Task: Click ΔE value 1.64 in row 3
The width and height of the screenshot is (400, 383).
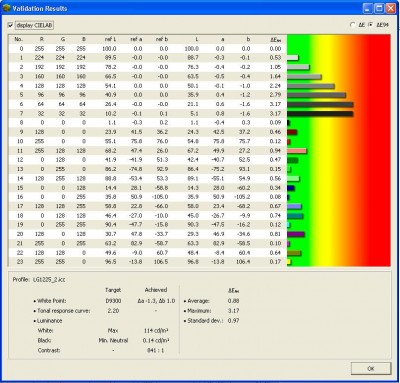Action: click(275, 76)
